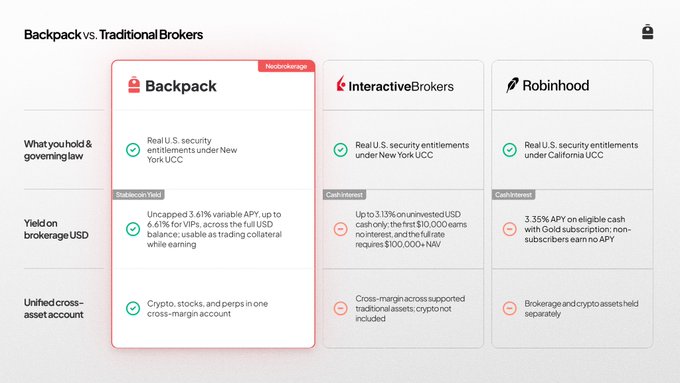
Task: Click the red backpack icon beside Backpack heading
Action: 134,85
